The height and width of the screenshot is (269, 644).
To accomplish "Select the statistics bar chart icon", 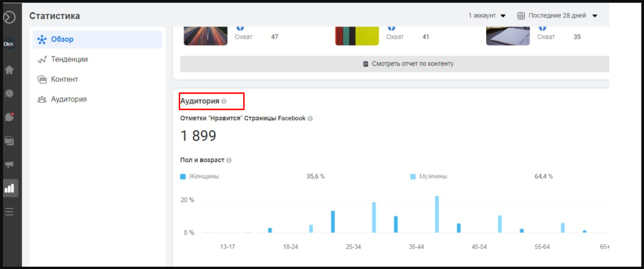I will 9,188.
